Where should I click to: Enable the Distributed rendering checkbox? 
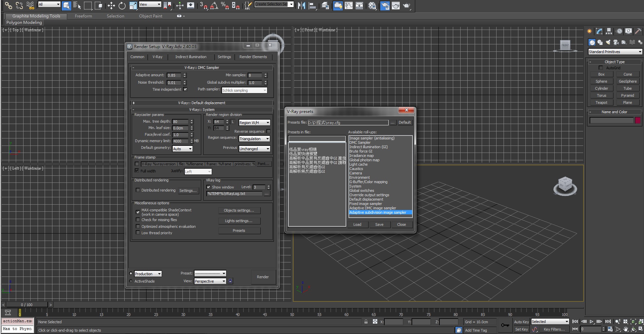138,190
